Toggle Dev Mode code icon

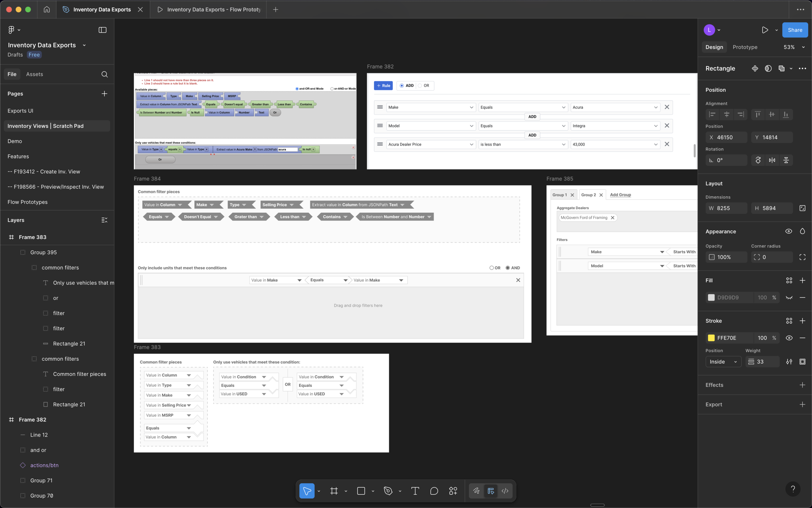click(505, 491)
